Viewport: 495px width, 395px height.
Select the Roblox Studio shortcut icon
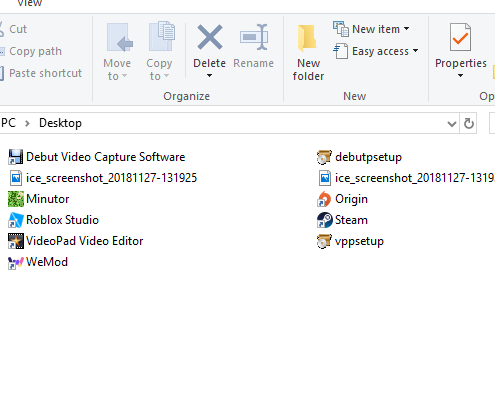tap(16, 220)
